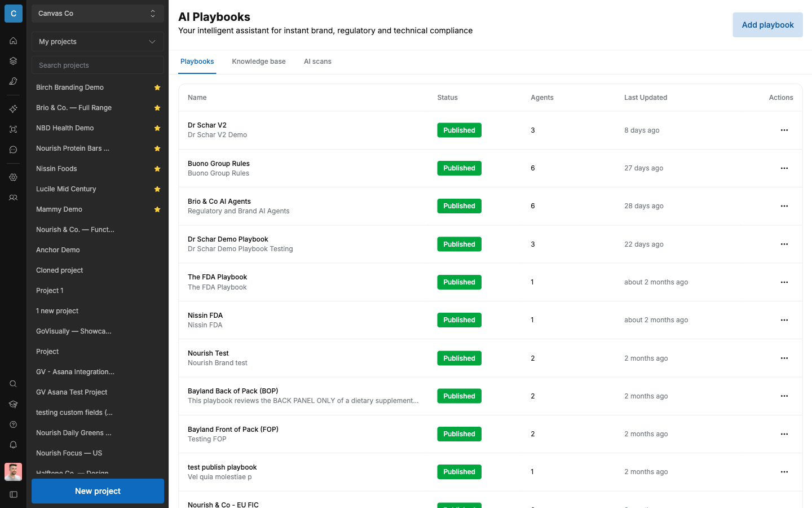Viewport: 812px width, 508px height.
Task: Open the Buono Group Rules playbook
Action: pos(219,164)
